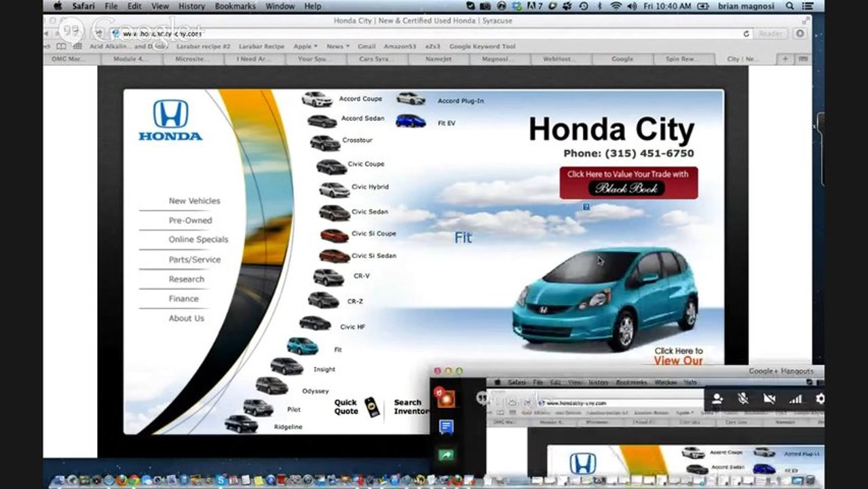
Task: Select the blue Fit EV car thumbnail
Action: pyautogui.click(x=411, y=121)
